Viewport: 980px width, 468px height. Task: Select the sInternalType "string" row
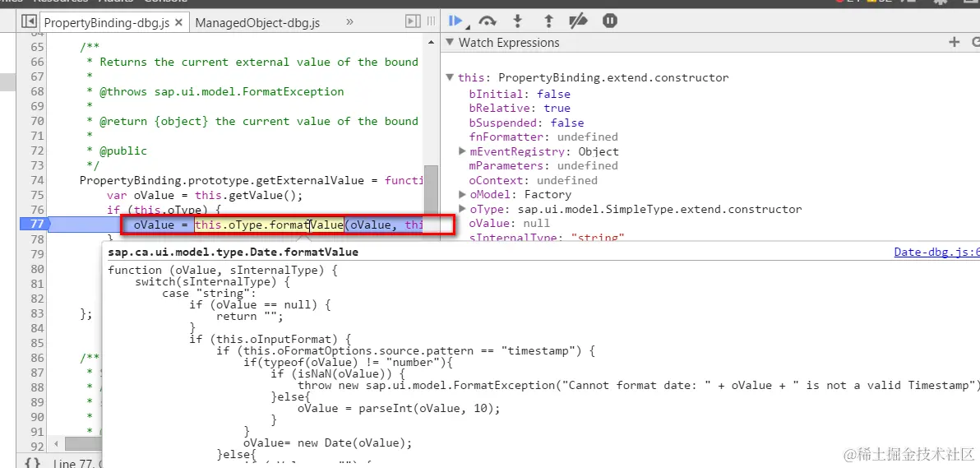click(x=547, y=238)
